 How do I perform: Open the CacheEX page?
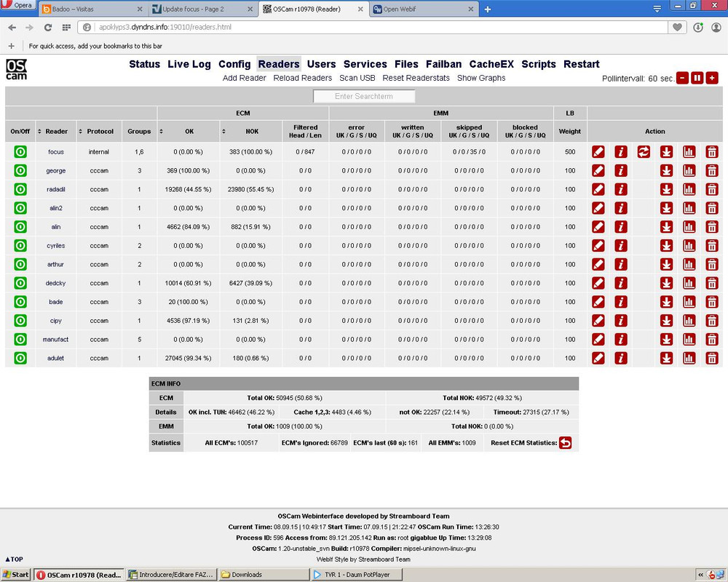(491, 64)
